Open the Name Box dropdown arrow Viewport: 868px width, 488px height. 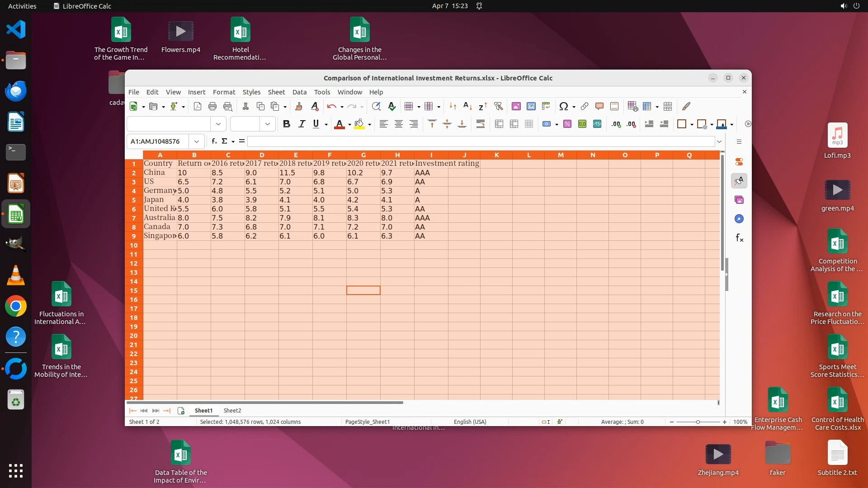pyautogui.click(x=197, y=141)
